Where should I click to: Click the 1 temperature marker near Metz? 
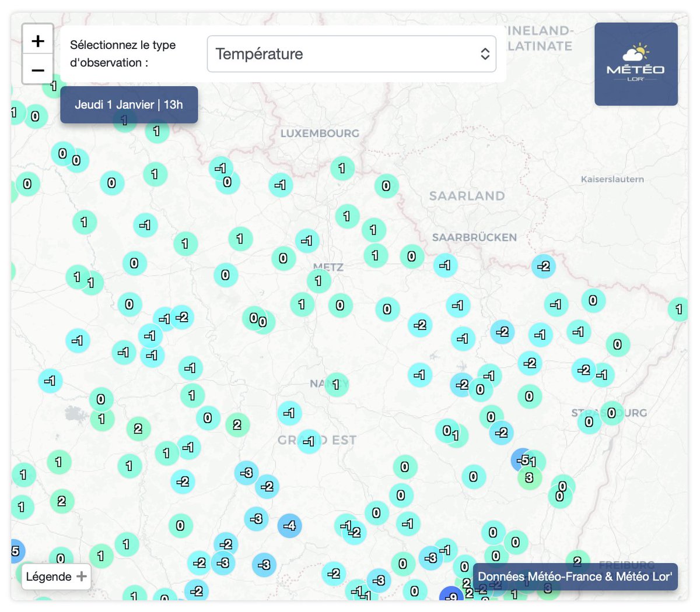318,281
